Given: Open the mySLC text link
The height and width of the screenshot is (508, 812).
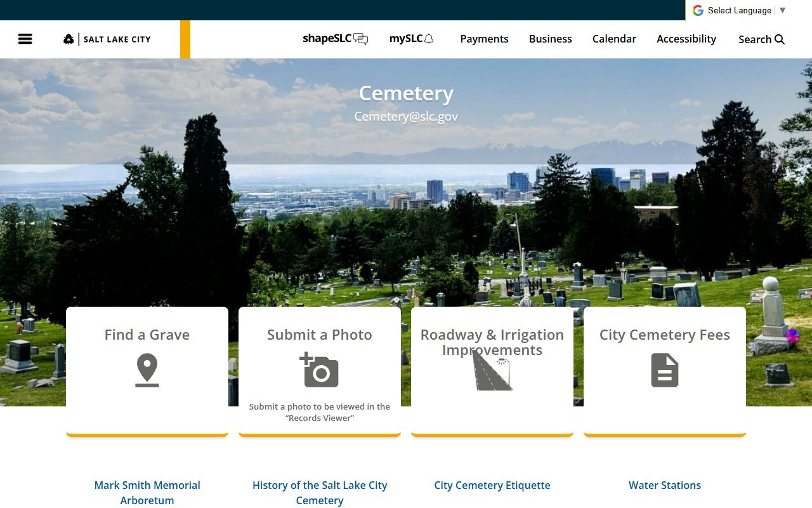Looking at the screenshot, I should pos(406,39).
